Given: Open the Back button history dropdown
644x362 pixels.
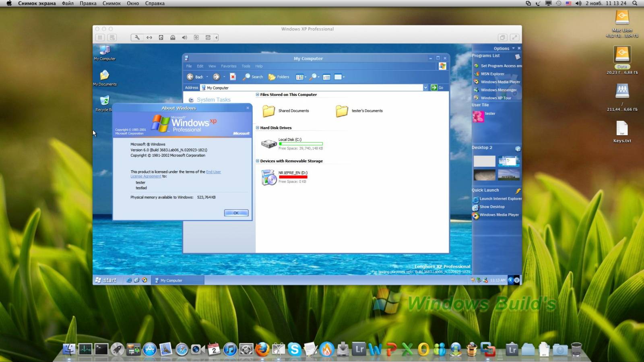Looking at the screenshot, I should coord(207,77).
